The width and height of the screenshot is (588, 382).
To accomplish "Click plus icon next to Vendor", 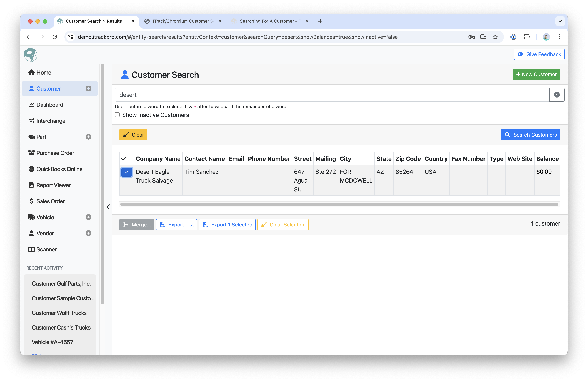I will click(x=88, y=233).
